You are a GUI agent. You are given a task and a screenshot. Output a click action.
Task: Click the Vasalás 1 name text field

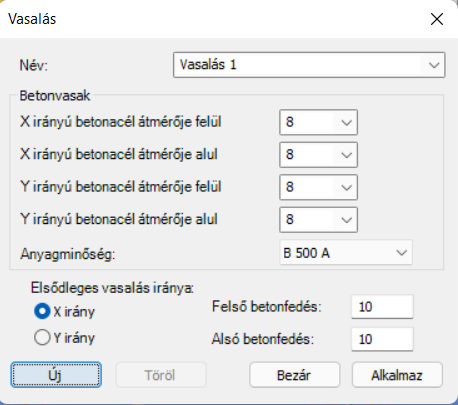click(299, 65)
